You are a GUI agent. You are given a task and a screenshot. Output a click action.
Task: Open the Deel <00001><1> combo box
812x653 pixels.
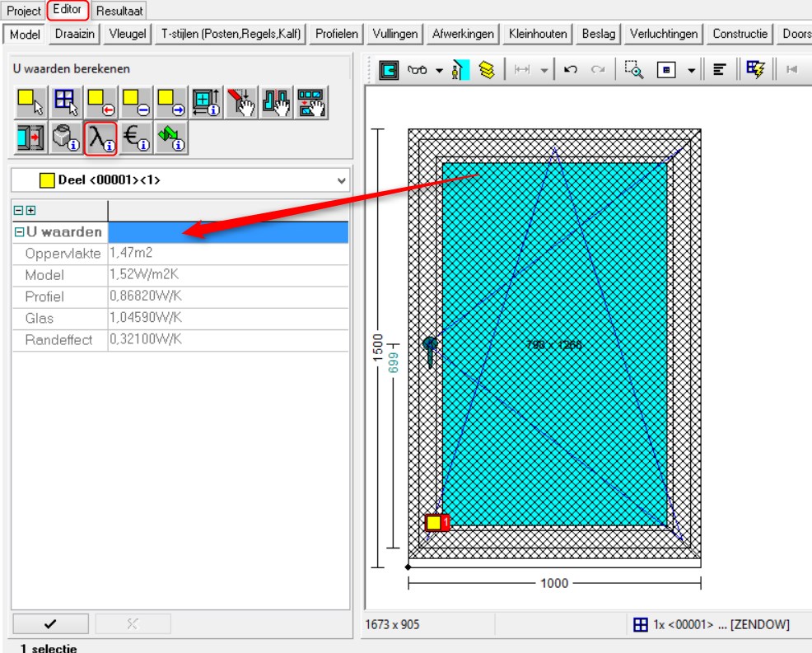pyautogui.click(x=180, y=180)
